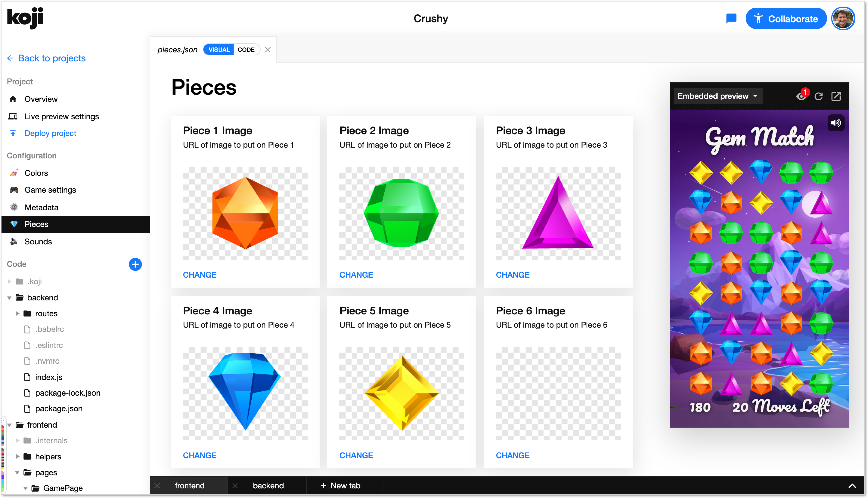The image size is (868, 498).
Task: Expand bottom terminal panel chevron
Action: click(852, 486)
